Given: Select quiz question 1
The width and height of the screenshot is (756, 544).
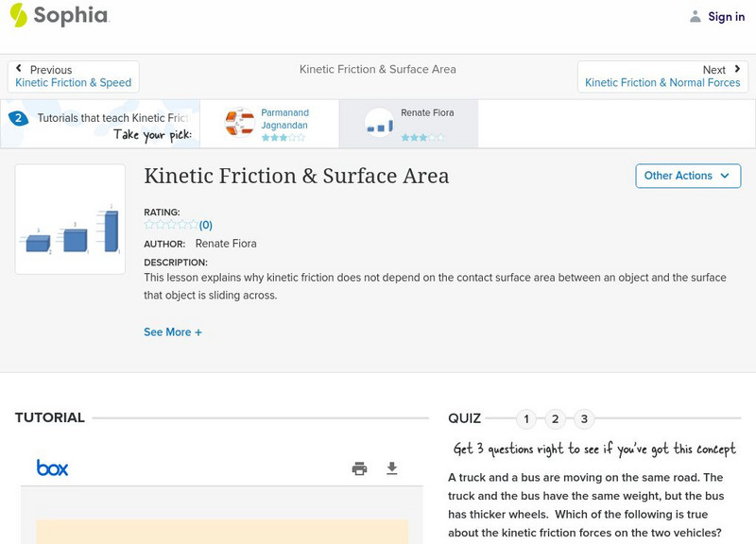Looking at the screenshot, I should [526, 418].
